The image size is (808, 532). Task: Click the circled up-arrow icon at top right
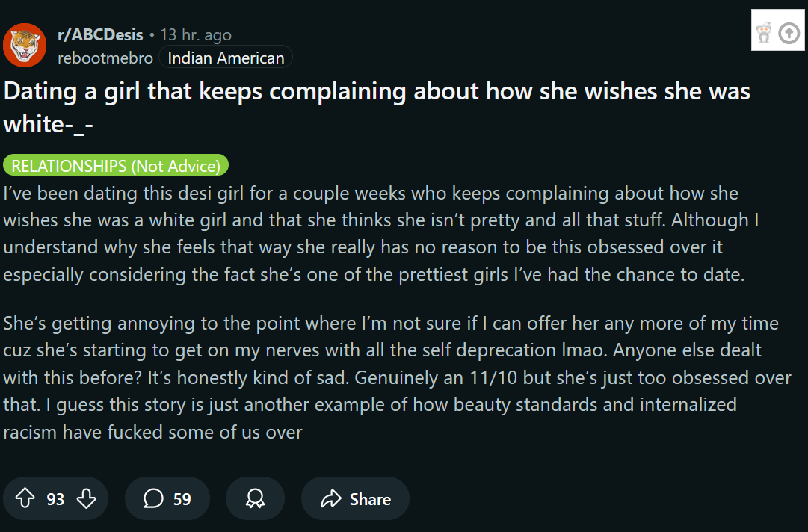(789, 34)
